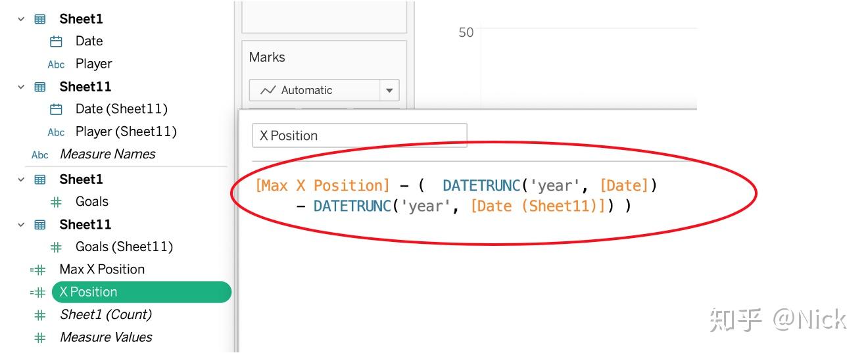The image size is (868, 355).
Task: Click the Abc icon beside Measure Names
Action: [40, 154]
